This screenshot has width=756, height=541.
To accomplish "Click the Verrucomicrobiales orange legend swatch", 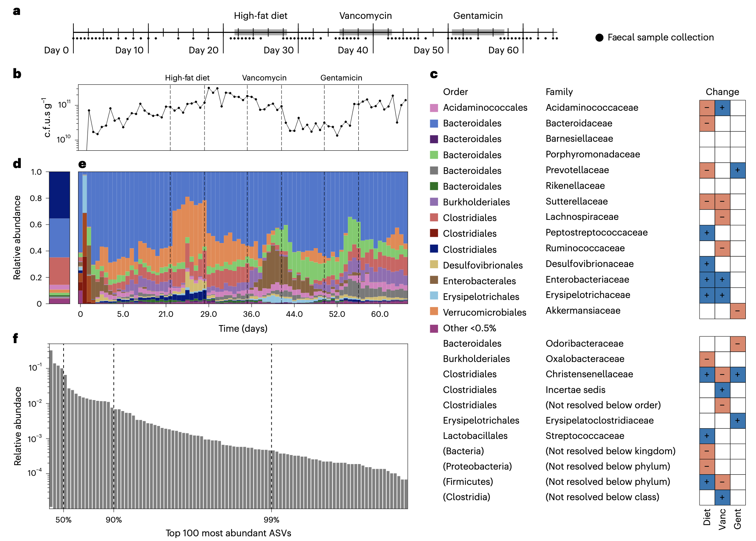I will (434, 311).
